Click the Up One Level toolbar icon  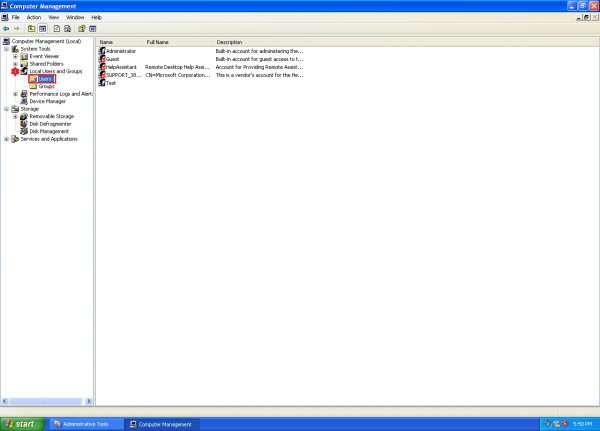pos(31,29)
